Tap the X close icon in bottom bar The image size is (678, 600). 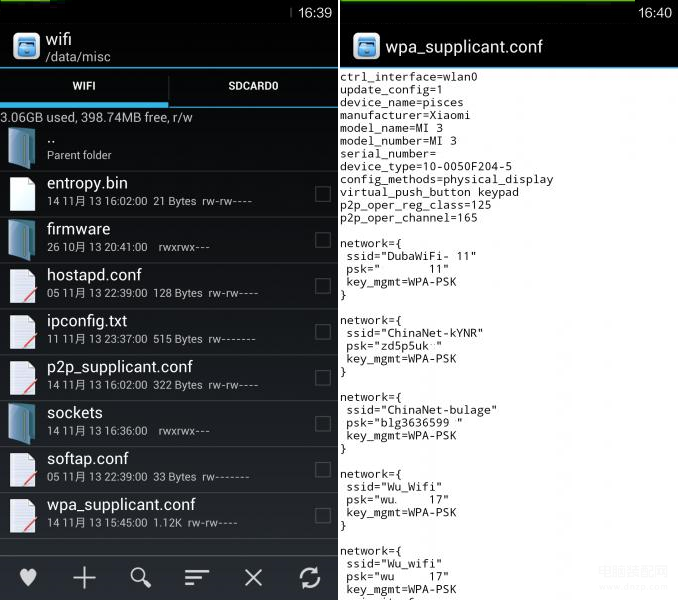(253, 578)
